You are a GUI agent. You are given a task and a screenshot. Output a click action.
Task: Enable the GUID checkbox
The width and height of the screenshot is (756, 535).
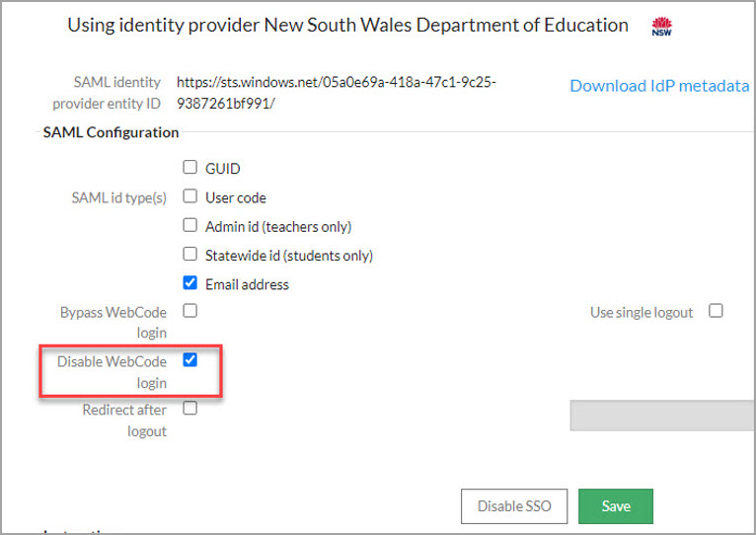coord(190,168)
